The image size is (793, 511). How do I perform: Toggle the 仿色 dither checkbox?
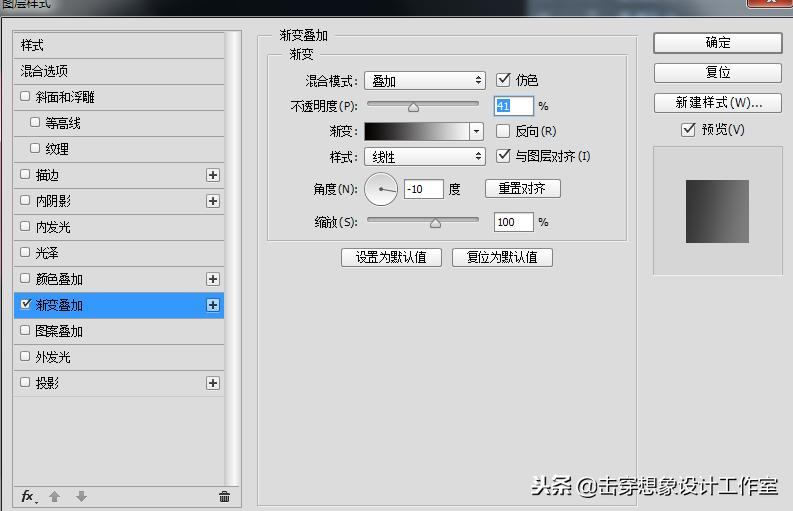[x=503, y=79]
